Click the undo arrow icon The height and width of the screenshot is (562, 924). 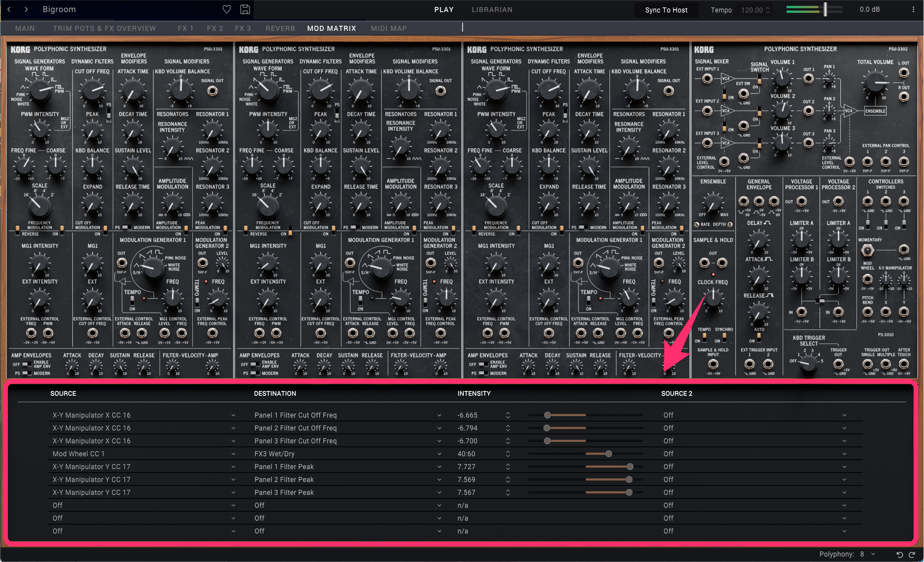click(x=899, y=555)
